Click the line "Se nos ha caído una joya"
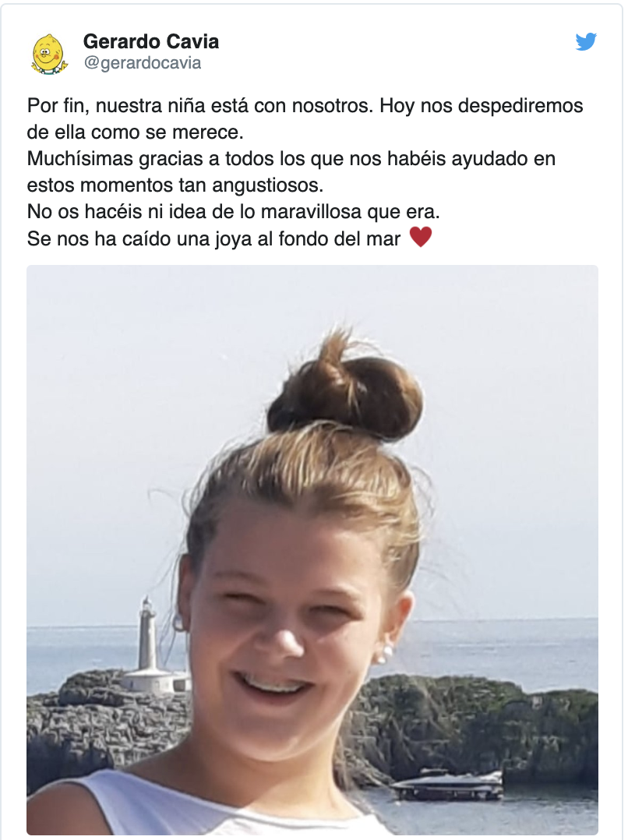 (x=213, y=238)
